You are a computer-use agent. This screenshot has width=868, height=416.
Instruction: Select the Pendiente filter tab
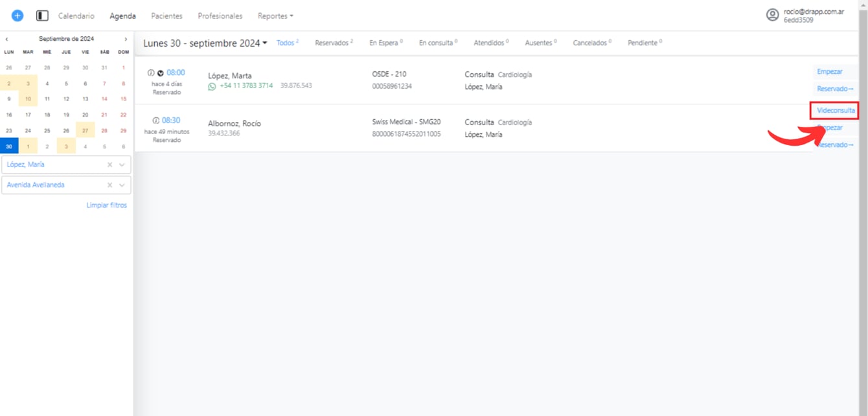pyautogui.click(x=645, y=43)
